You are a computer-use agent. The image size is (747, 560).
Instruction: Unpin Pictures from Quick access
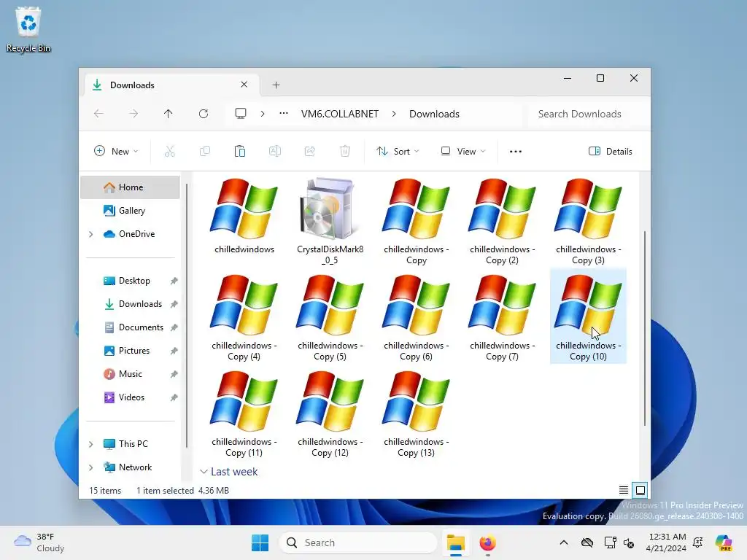[x=174, y=351]
